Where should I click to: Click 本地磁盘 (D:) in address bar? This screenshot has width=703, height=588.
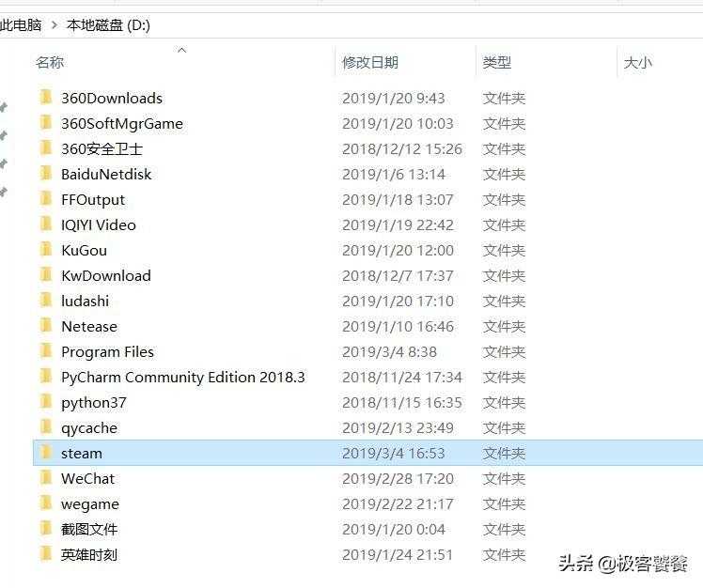[108, 25]
